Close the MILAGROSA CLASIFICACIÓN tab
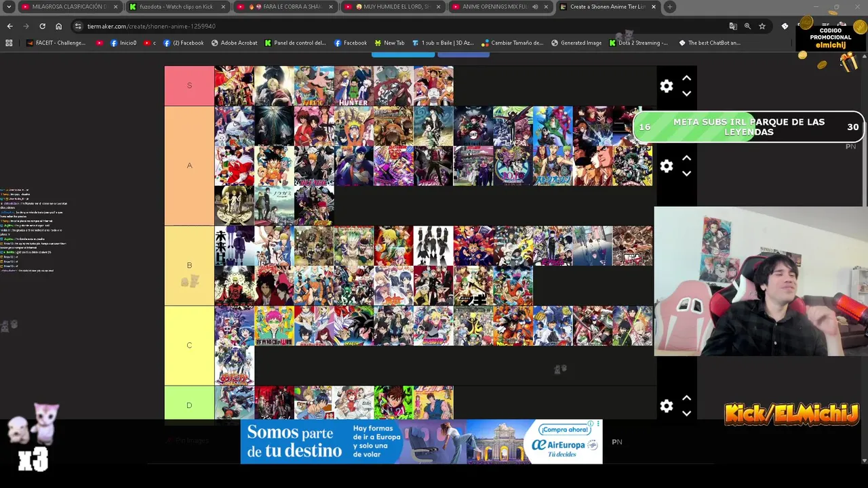This screenshot has height=488, width=868. pos(115,7)
